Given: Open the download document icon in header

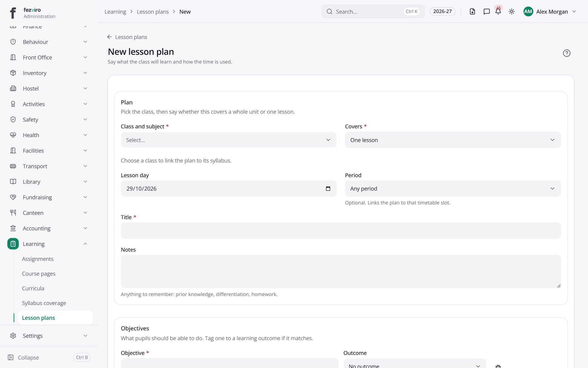Looking at the screenshot, I should tap(472, 11).
